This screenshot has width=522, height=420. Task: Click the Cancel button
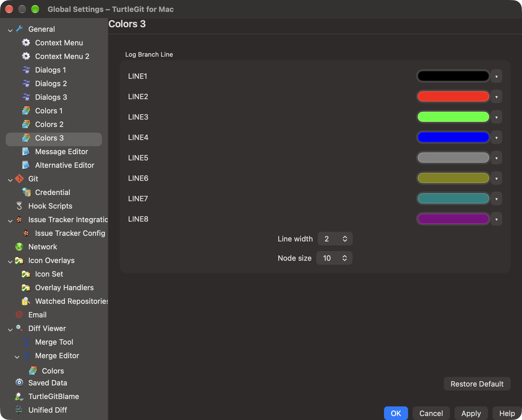coord(431,413)
